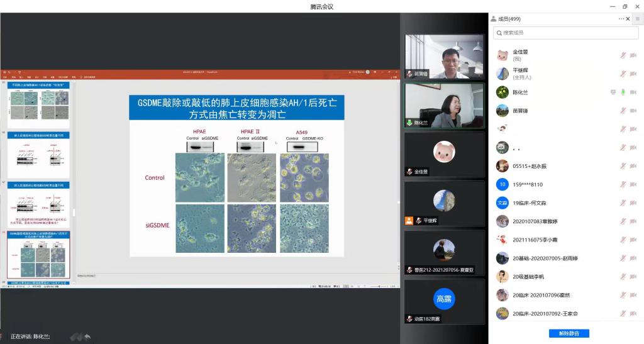Close the members panel with the X
Screen dimensions: 644x344
(628, 19)
